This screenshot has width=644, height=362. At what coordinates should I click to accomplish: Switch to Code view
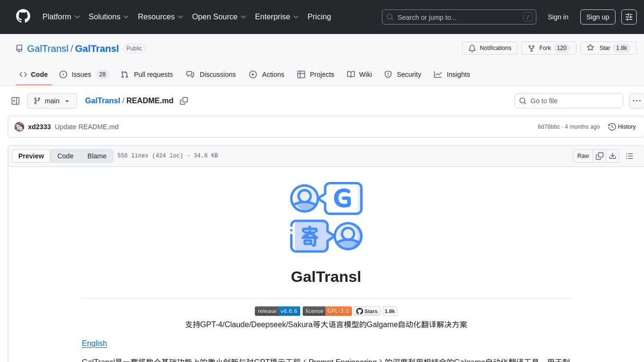tap(65, 156)
